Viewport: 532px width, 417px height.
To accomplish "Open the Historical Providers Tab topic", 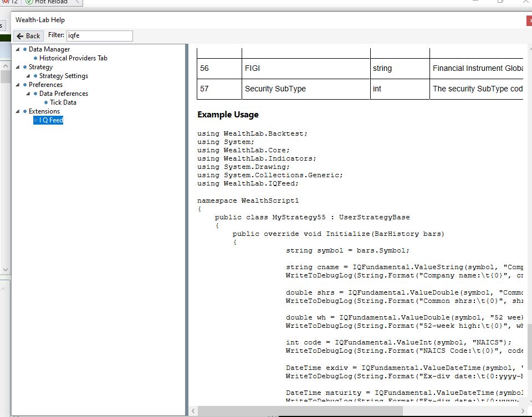I will 73,58.
